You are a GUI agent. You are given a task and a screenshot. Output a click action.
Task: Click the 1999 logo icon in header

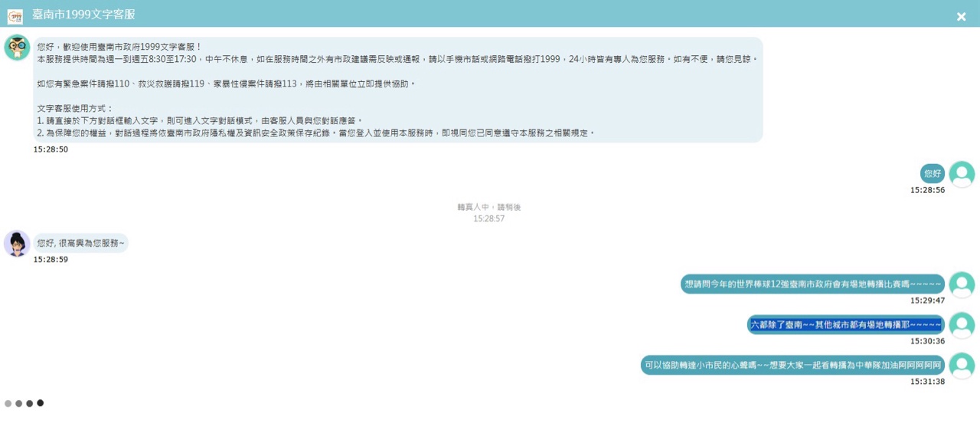(15, 16)
